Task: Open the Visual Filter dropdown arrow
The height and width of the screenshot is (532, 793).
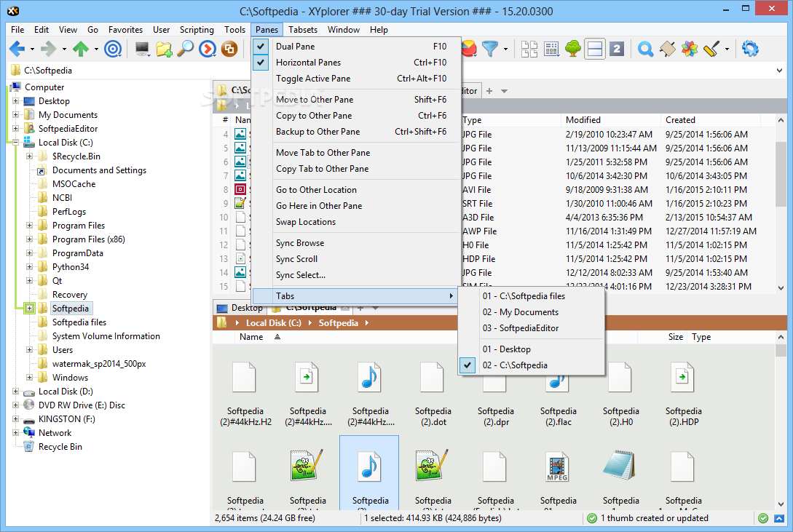Action: tap(506, 49)
